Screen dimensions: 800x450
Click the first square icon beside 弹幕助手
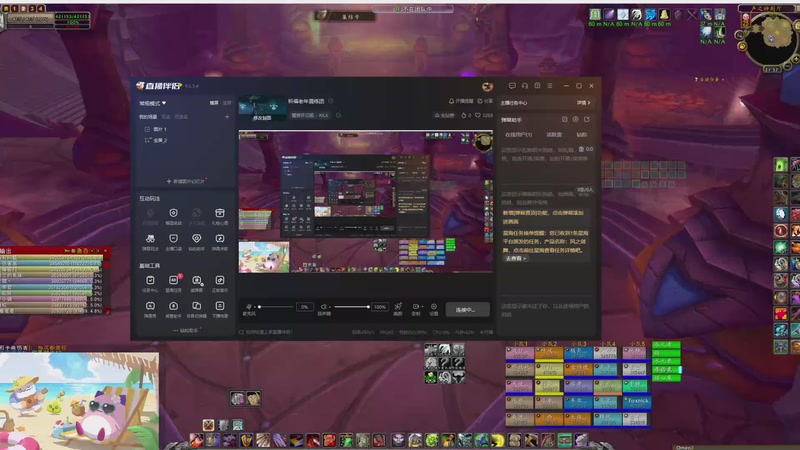pyautogui.click(x=564, y=119)
